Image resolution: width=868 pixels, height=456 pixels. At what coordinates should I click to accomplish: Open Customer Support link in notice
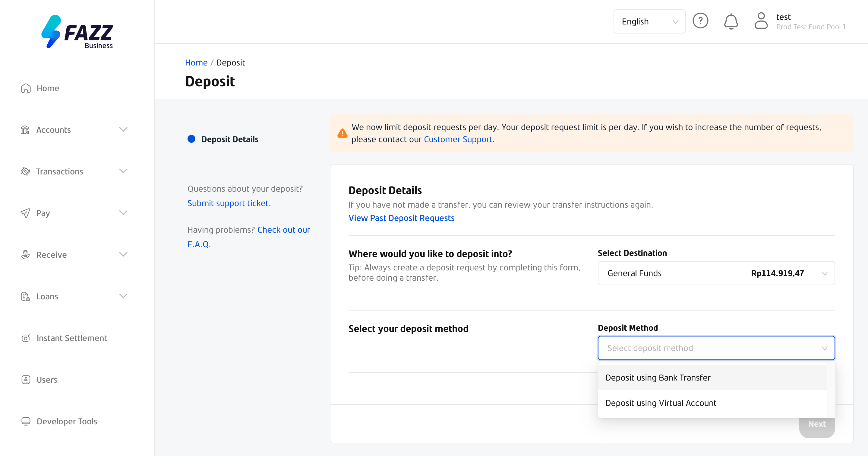[458, 139]
